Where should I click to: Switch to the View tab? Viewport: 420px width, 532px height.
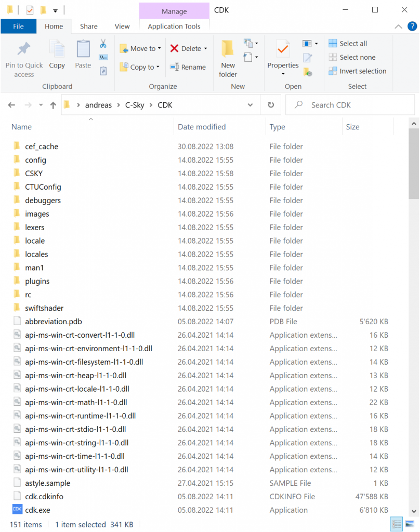(x=122, y=26)
